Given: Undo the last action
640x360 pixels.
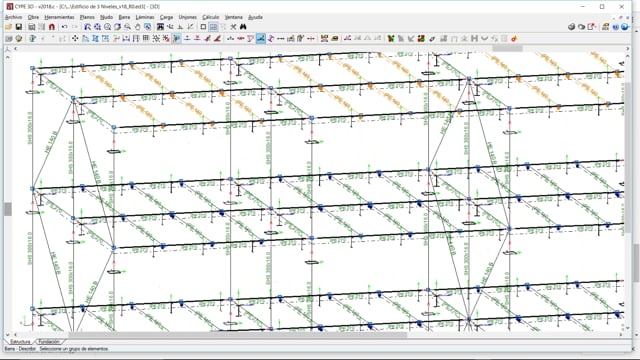Looking at the screenshot, I should coord(64,27).
